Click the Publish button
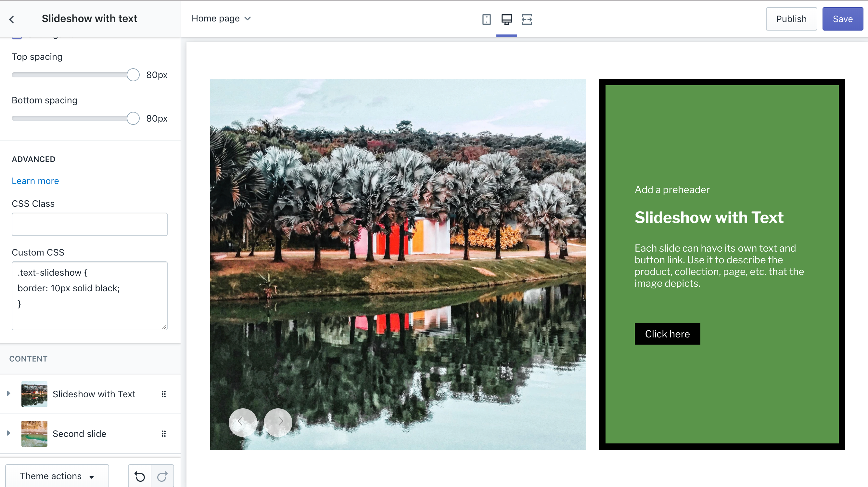This screenshot has height=487, width=868. point(791,19)
